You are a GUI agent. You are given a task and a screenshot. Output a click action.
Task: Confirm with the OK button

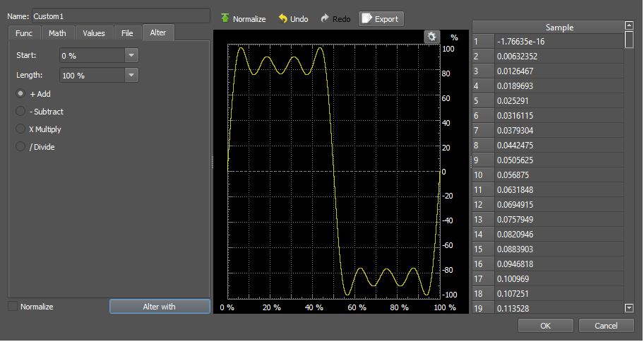pyautogui.click(x=545, y=326)
